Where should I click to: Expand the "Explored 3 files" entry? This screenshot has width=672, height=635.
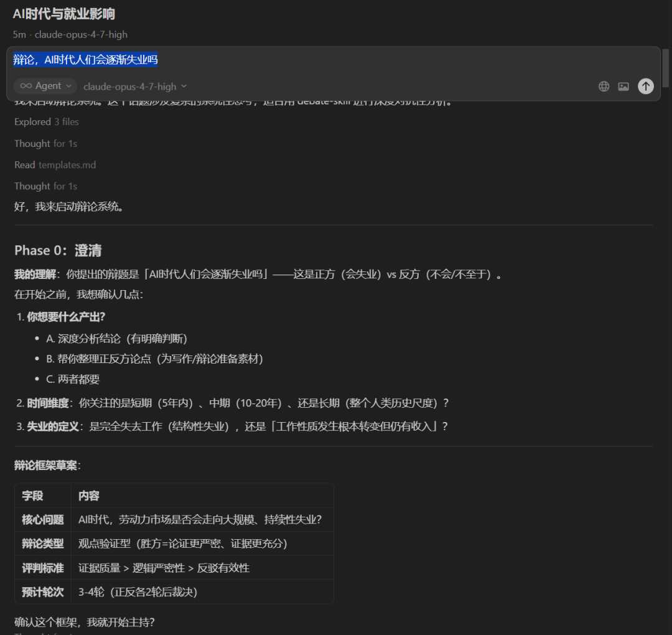[46, 122]
